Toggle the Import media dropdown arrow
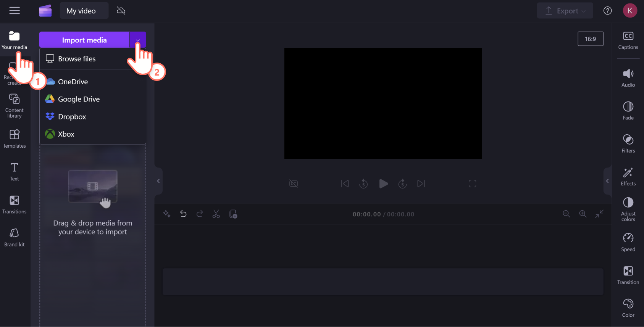 pyautogui.click(x=138, y=40)
